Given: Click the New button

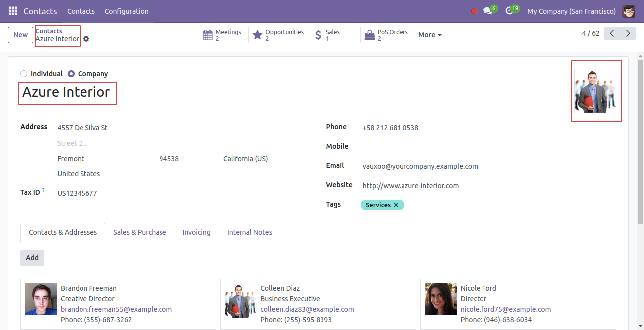Looking at the screenshot, I should click(x=20, y=35).
